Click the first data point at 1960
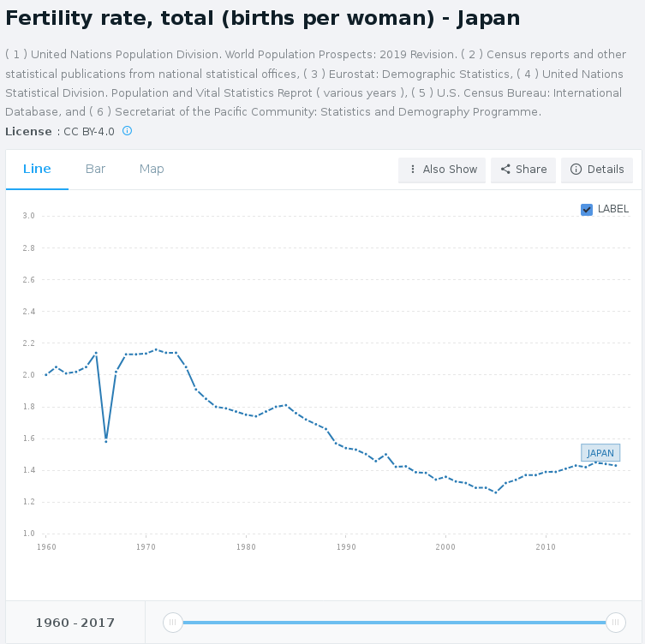This screenshot has width=645, height=644. (x=46, y=374)
